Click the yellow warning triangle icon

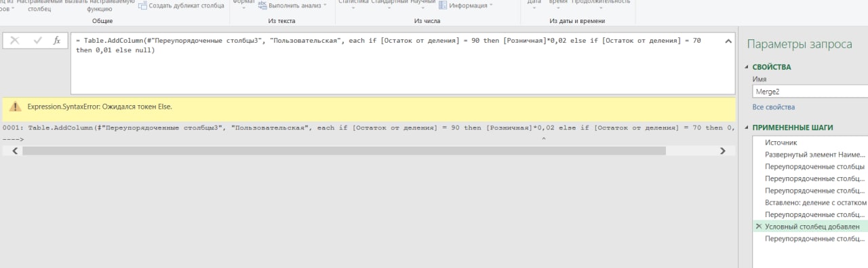(x=15, y=107)
